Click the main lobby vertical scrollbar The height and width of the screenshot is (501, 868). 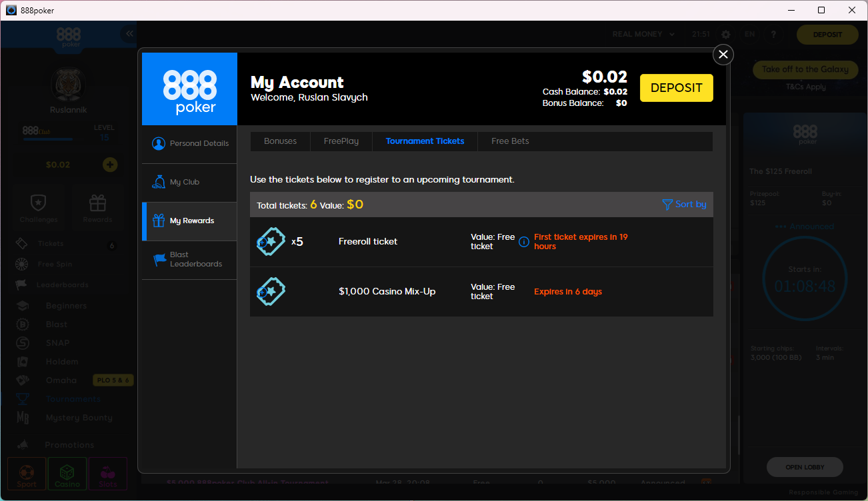click(739, 436)
